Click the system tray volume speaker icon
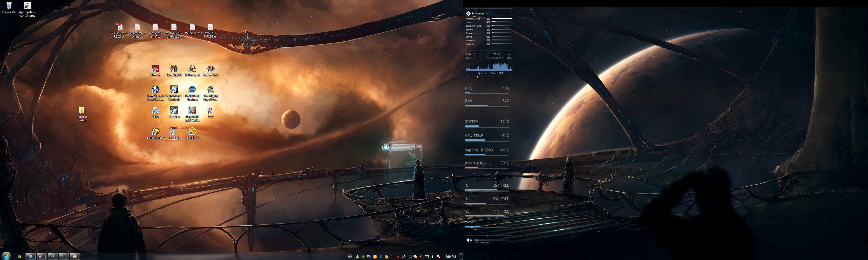This screenshot has height=260, width=868. coord(433,257)
